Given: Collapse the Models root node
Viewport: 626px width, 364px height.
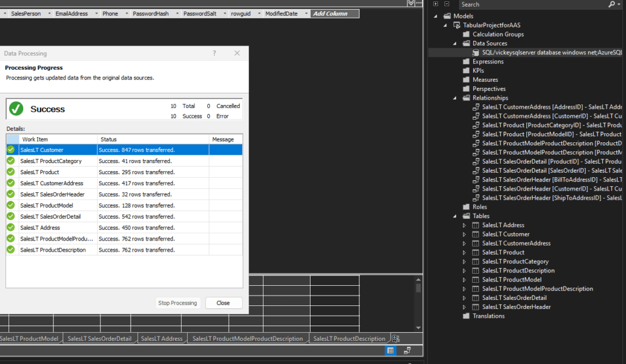Looking at the screenshot, I should coord(435,16).
